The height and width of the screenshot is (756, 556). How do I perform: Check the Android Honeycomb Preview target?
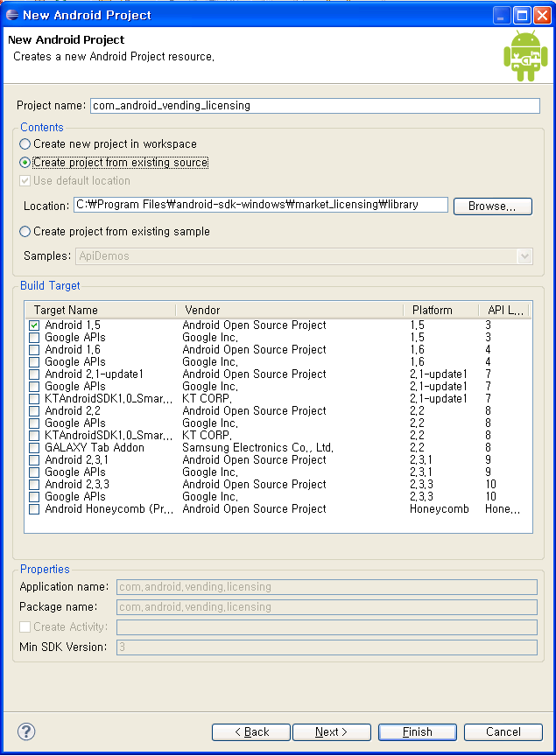(34, 509)
